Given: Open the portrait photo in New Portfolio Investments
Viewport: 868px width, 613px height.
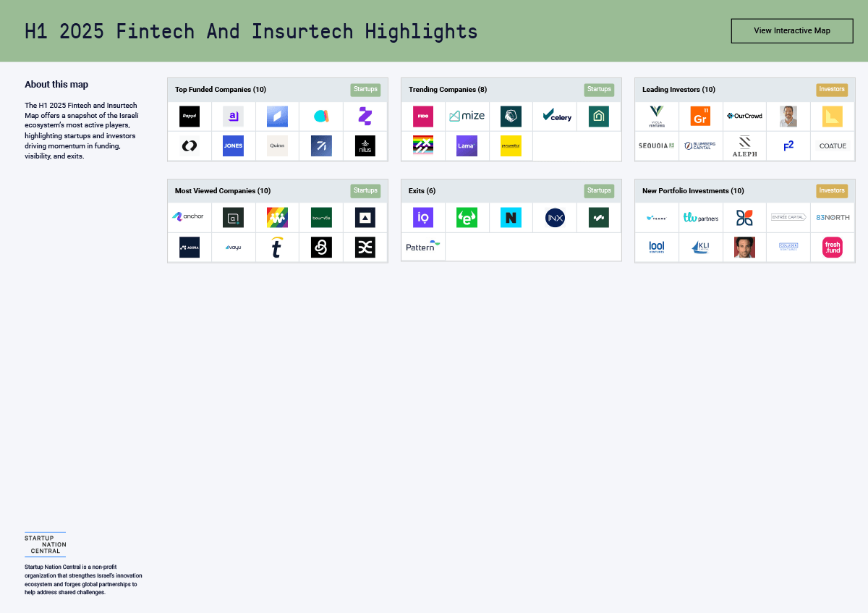Looking at the screenshot, I should 744,247.
